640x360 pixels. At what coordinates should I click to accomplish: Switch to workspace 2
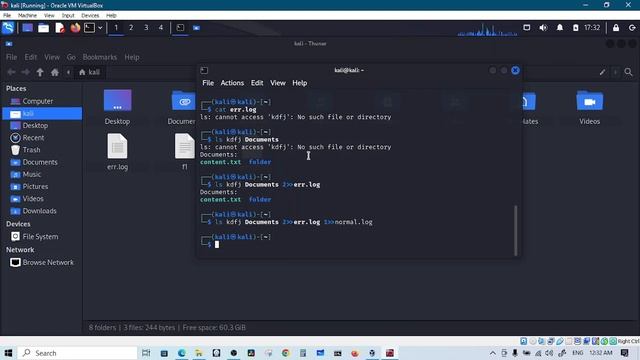coord(131,28)
